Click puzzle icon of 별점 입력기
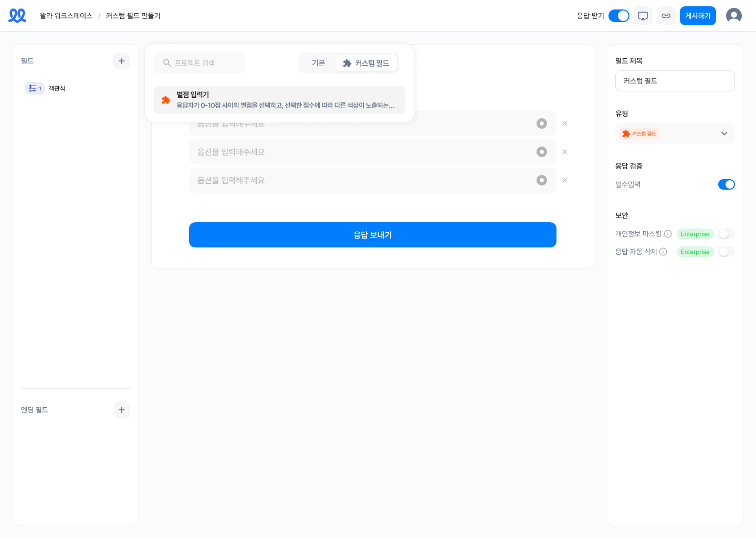 [x=166, y=100]
